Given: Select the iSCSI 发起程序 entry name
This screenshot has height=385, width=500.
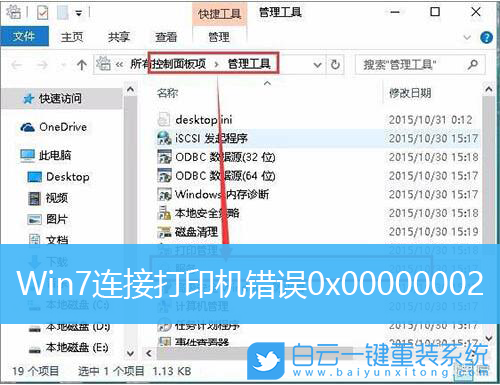Looking at the screenshot, I should point(211,138).
